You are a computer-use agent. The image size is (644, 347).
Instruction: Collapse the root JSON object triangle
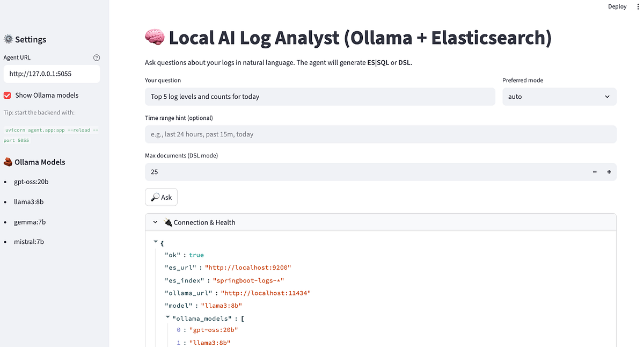point(156,242)
